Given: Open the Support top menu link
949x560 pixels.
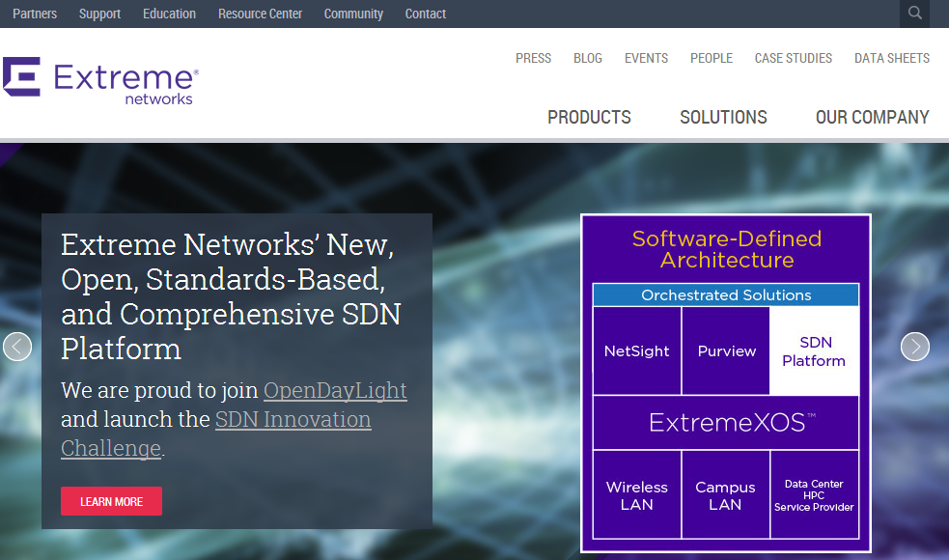Looking at the screenshot, I should (x=99, y=14).
